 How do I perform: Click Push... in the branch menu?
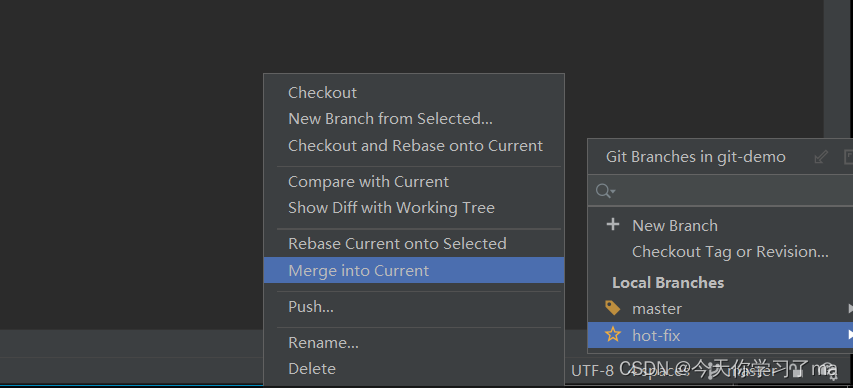point(413,306)
